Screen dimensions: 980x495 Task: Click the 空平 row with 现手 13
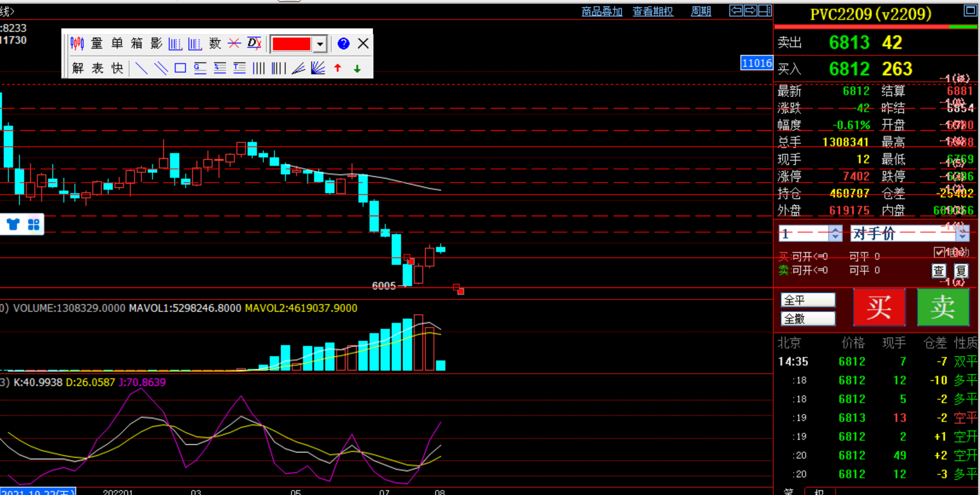point(877,418)
